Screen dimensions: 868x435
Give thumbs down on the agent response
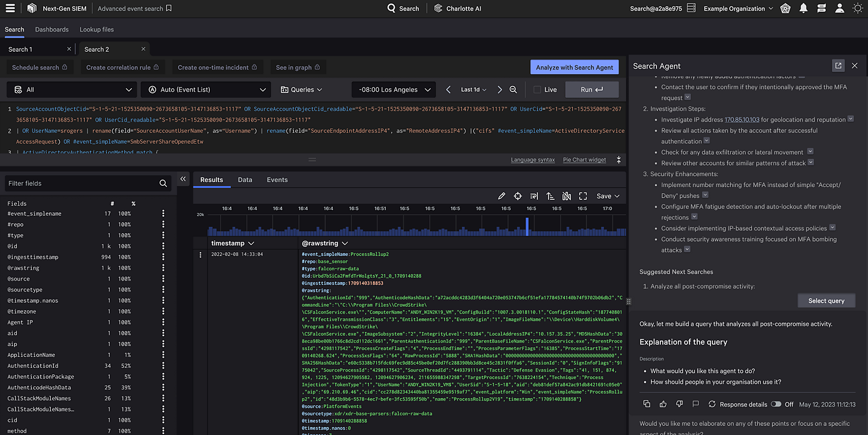pos(679,404)
